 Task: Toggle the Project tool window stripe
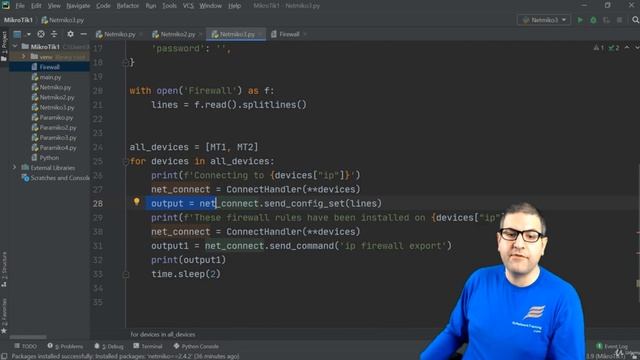[4, 47]
